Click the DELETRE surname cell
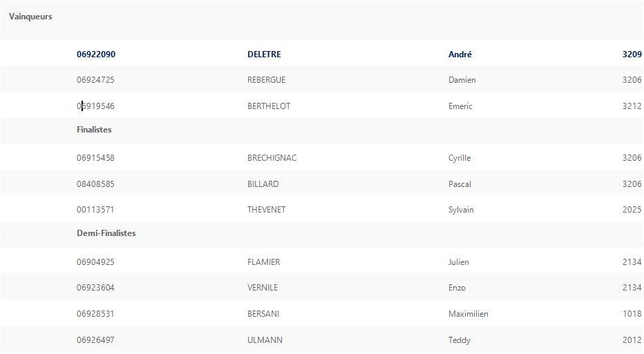644x354 pixels. coord(264,55)
